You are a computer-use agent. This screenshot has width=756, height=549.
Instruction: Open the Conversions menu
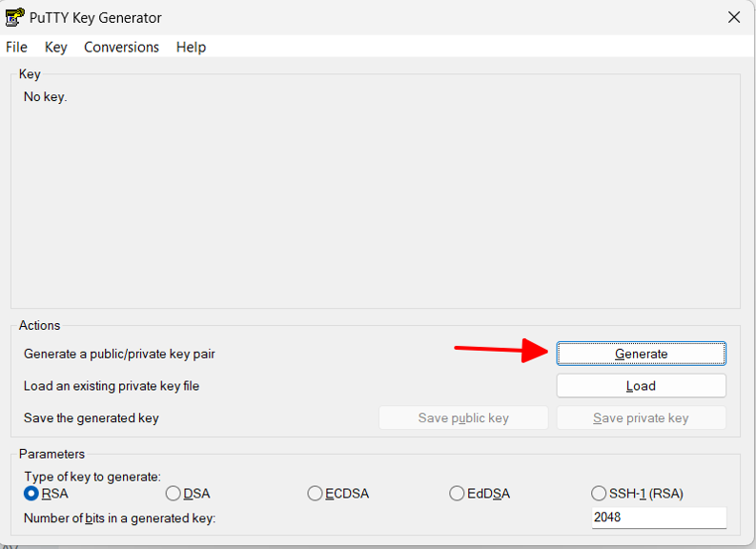121,47
